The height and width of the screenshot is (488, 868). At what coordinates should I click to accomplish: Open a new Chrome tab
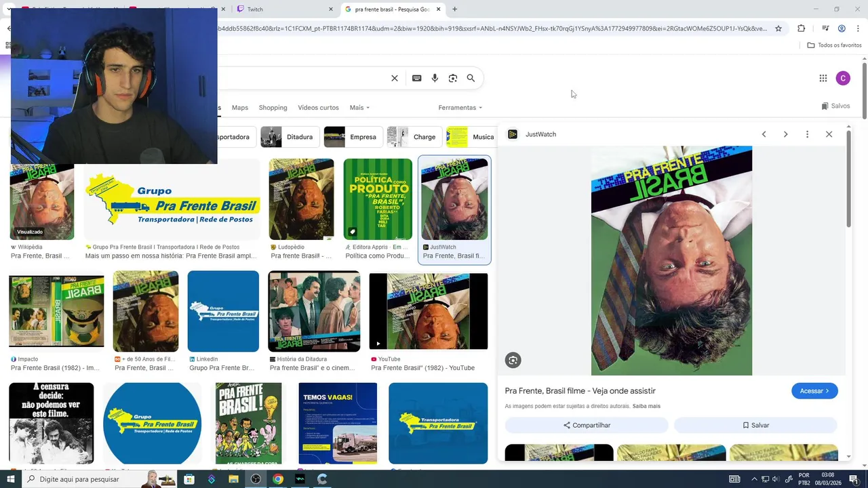454,9
